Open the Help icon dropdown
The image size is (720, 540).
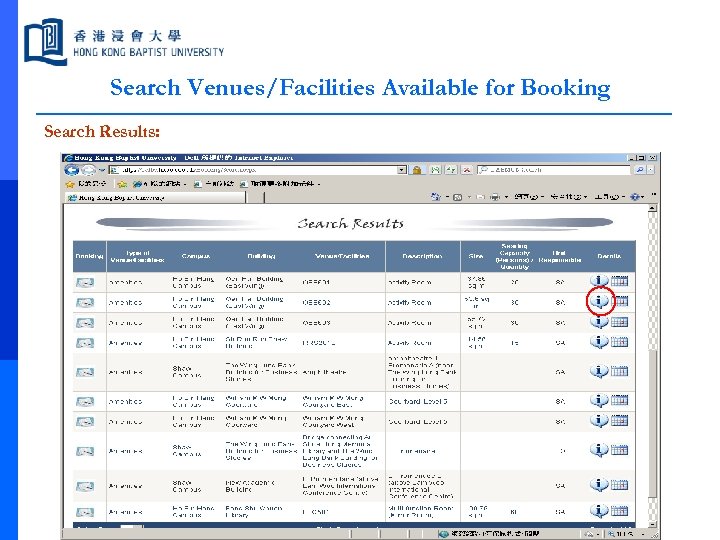pyautogui.click(x=637, y=197)
